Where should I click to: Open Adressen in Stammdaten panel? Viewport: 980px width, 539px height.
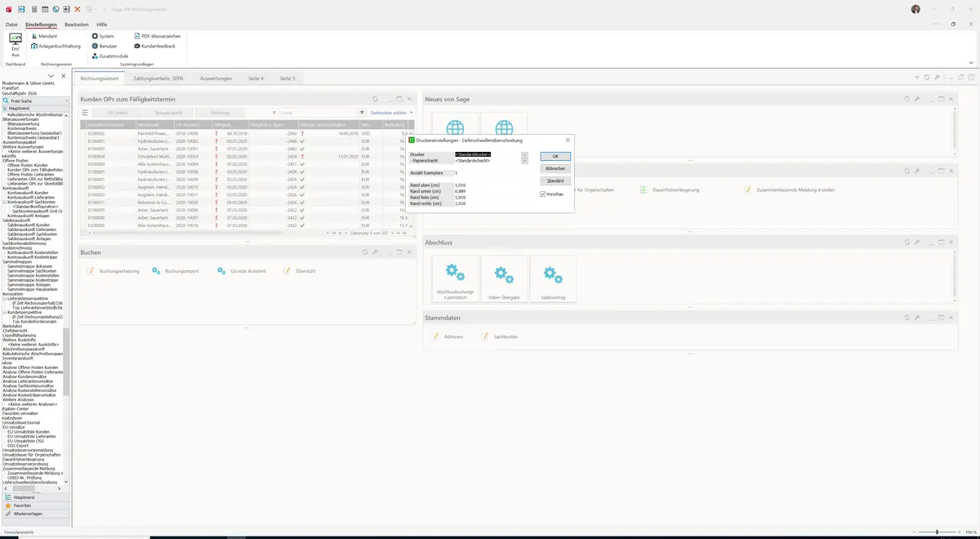tap(448, 336)
